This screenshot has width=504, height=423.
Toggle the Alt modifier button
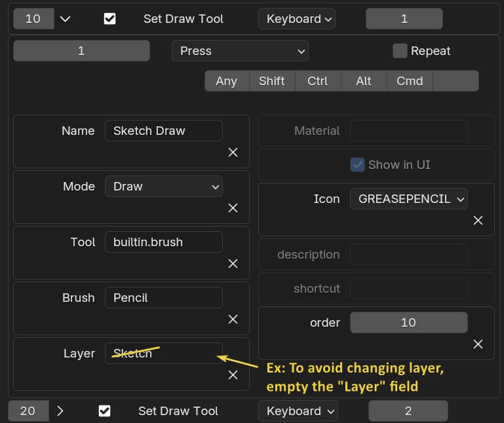[364, 81]
